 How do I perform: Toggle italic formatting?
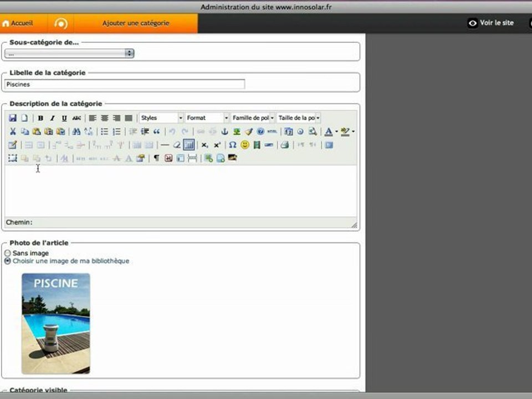[52, 117]
